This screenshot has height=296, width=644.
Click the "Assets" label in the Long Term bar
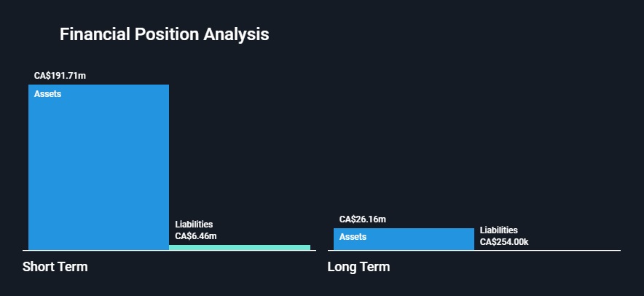click(x=353, y=237)
